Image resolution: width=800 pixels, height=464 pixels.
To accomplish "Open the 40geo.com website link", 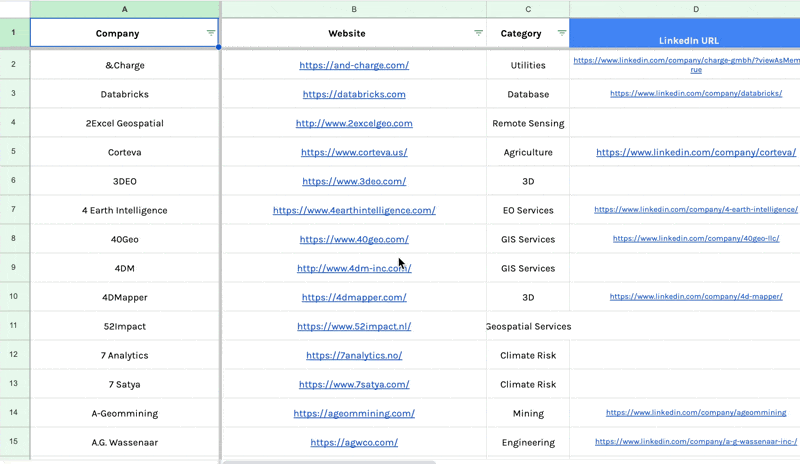I will (354, 239).
